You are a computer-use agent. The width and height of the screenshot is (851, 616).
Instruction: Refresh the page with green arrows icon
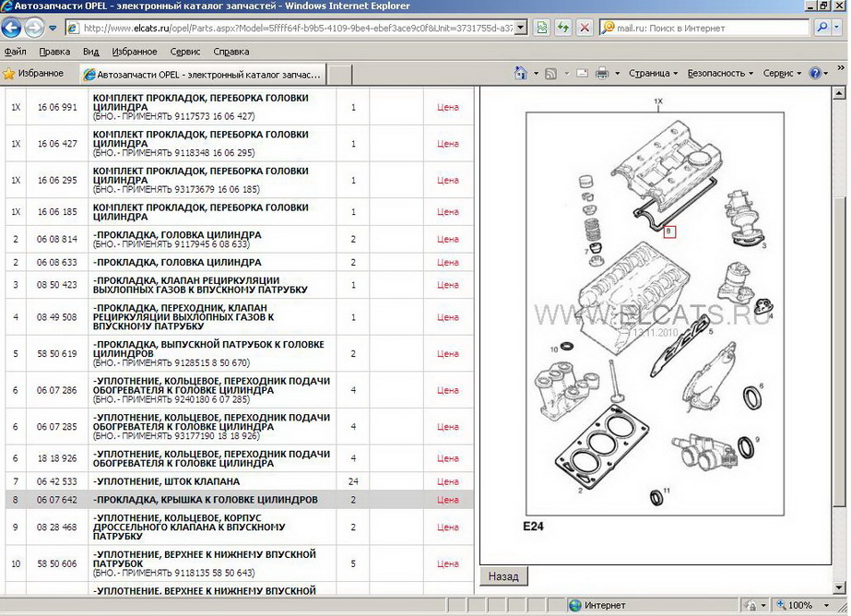point(563,28)
